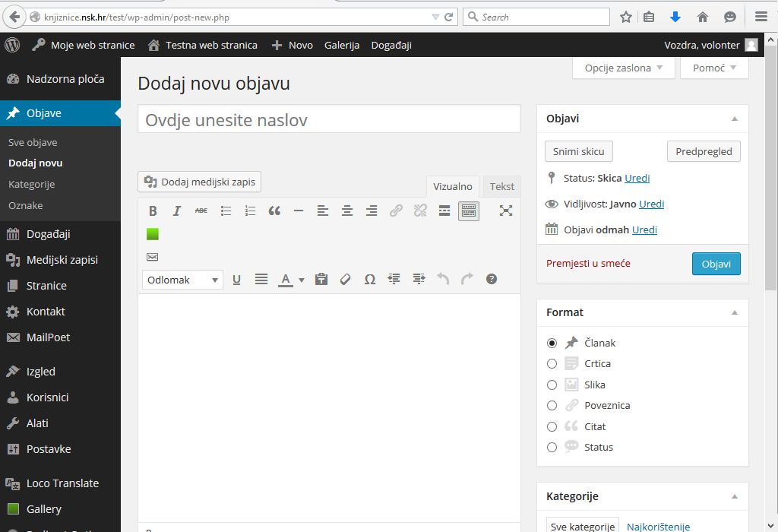Viewport: 778px width, 532px height.
Task: Collapse the Objavi panel
Action: point(735,119)
